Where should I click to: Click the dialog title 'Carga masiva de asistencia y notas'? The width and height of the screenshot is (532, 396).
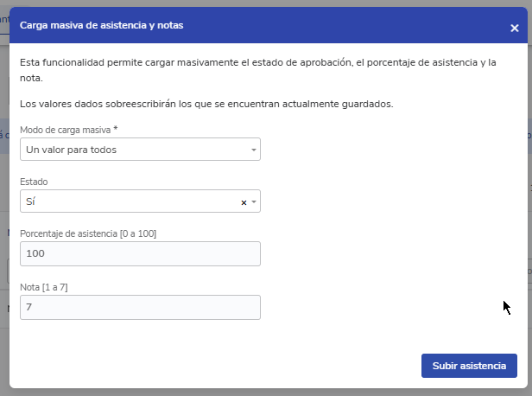click(x=101, y=26)
